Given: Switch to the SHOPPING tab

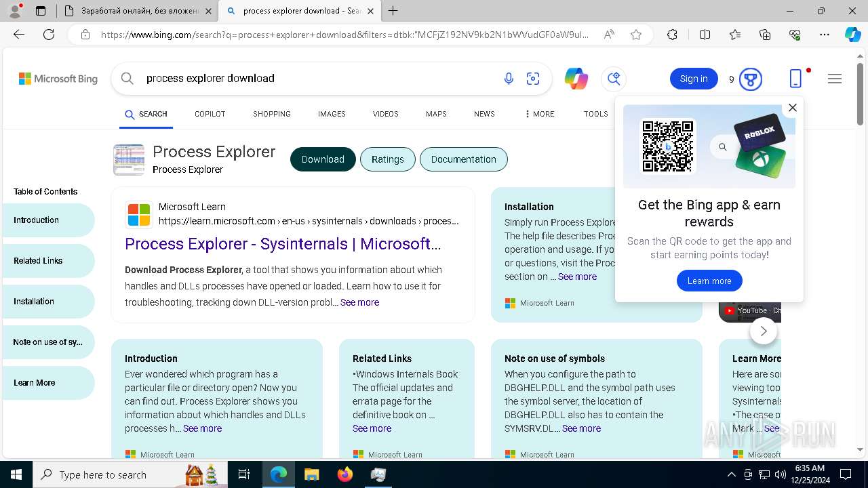Looking at the screenshot, I should coord(272,114).
